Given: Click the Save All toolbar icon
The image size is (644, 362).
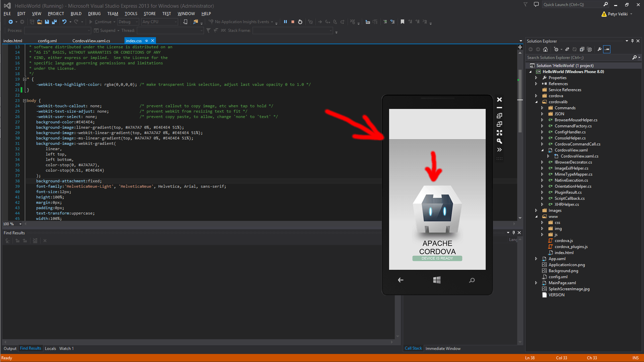Looking at the screenshot, I should (54, 22).
